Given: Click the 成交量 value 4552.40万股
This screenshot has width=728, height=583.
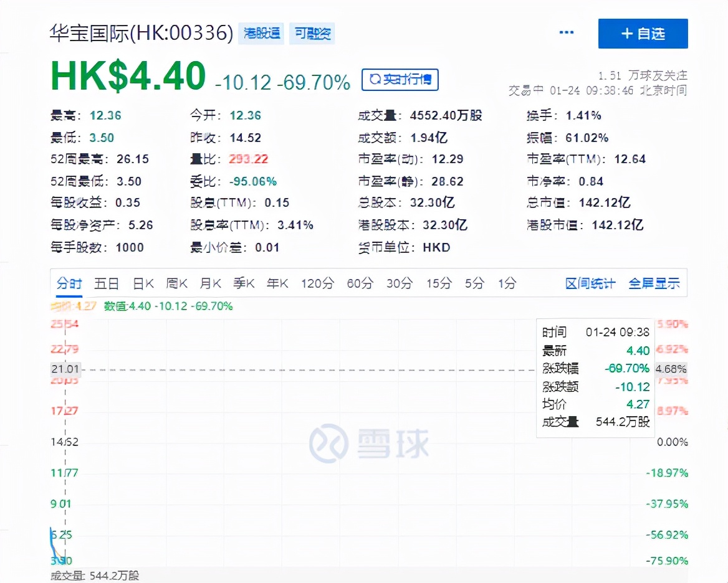Looking at the screenshot, I should 446,115.
